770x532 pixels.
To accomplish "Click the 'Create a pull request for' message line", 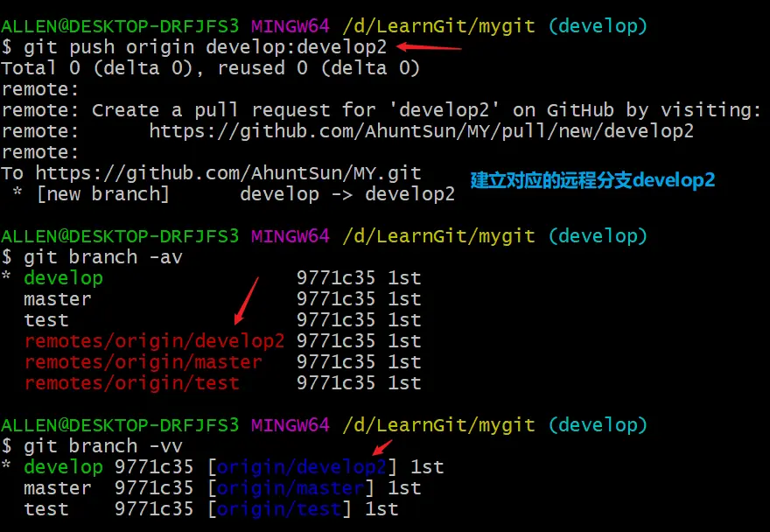I will point(381,110).
